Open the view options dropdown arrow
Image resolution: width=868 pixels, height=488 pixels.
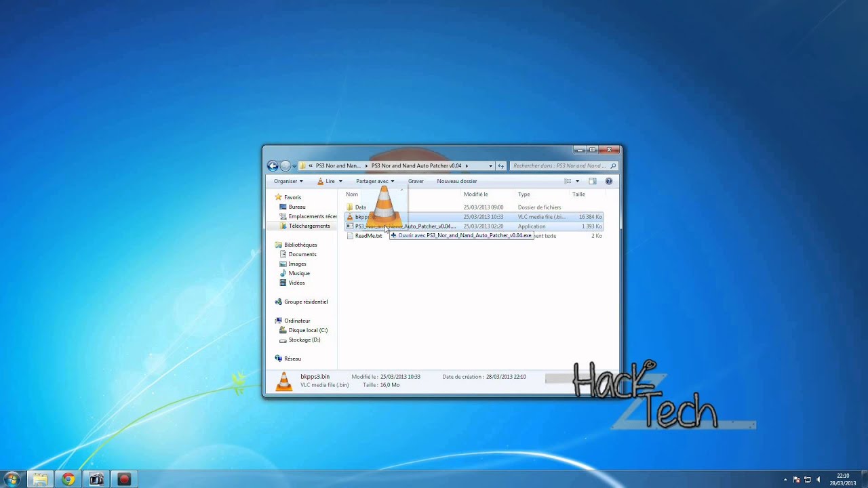coord(577,181)
